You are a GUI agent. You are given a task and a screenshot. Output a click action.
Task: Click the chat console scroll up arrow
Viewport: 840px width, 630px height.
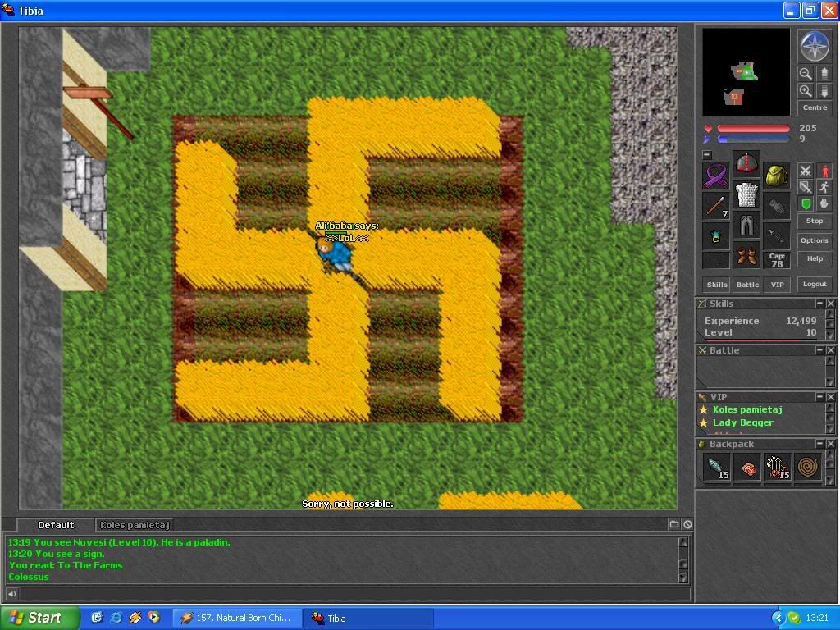click(683, 542)
